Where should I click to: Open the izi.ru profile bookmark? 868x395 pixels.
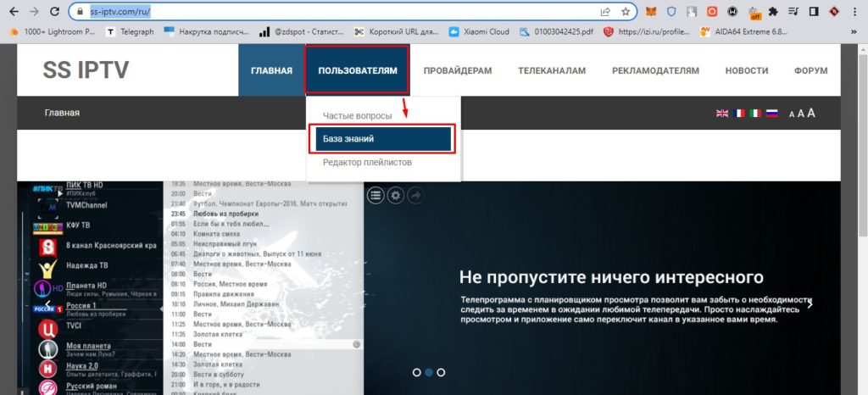point(647,31)
